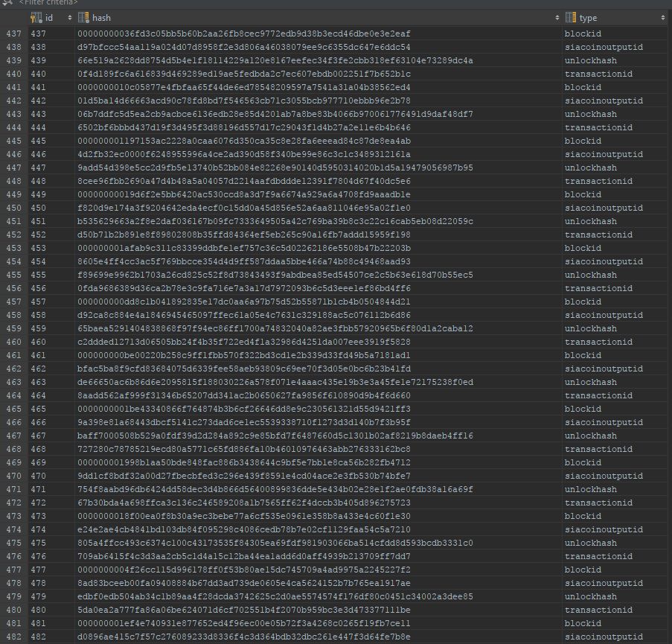This screenshot has width=672, height=644.
Task: Select hash cell starting 8aadd562af999f31
Action: [x=319, y=395]
